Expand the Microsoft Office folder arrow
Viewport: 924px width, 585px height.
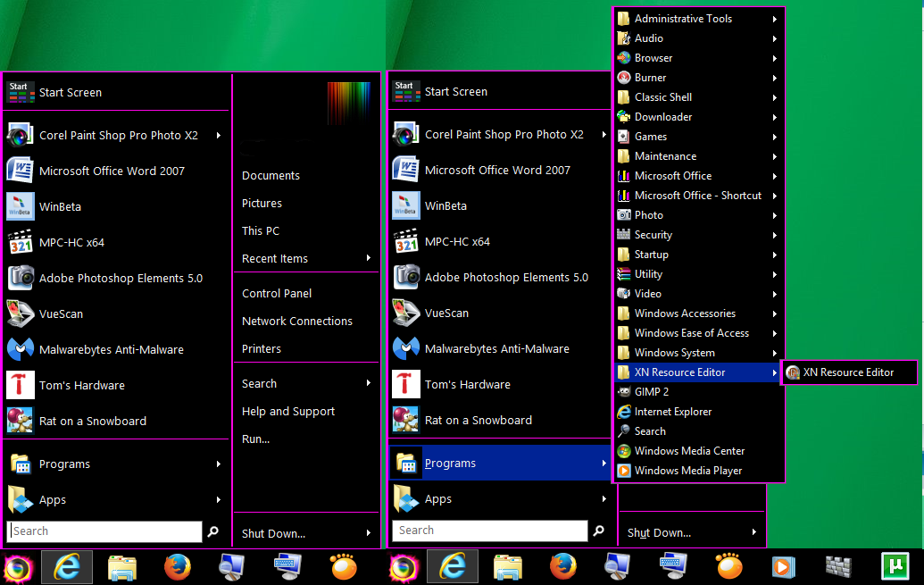pos(775,176)
